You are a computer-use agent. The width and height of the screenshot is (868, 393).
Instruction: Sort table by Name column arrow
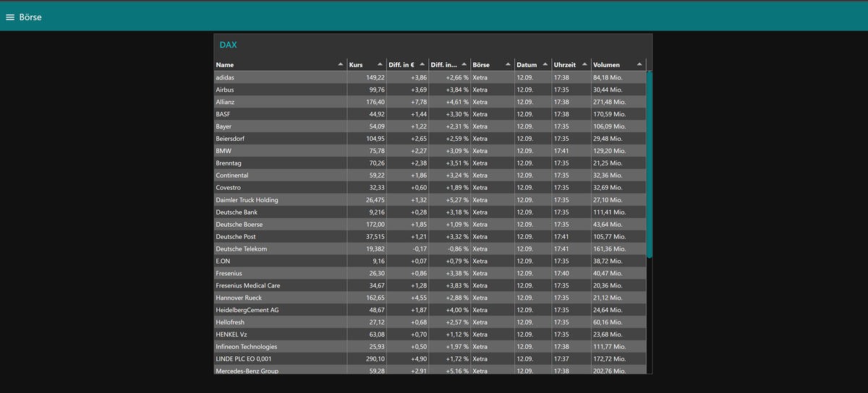[341, 65]
